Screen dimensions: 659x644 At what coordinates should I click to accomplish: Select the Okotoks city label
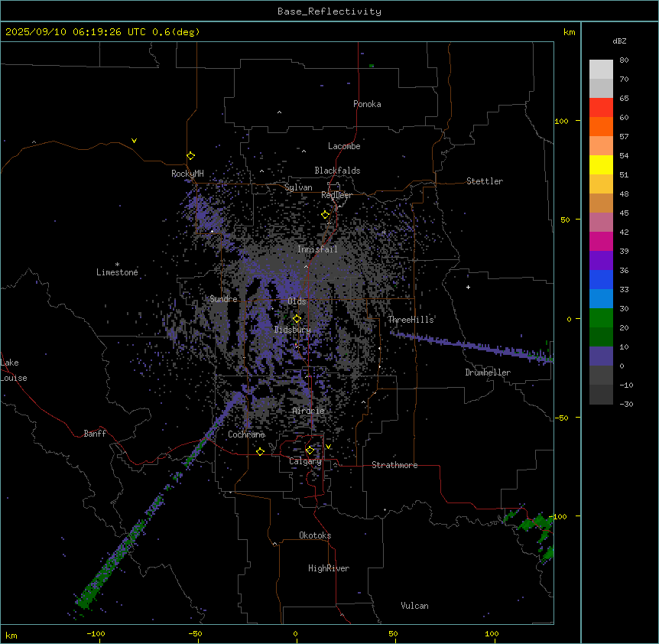point(315,535)
